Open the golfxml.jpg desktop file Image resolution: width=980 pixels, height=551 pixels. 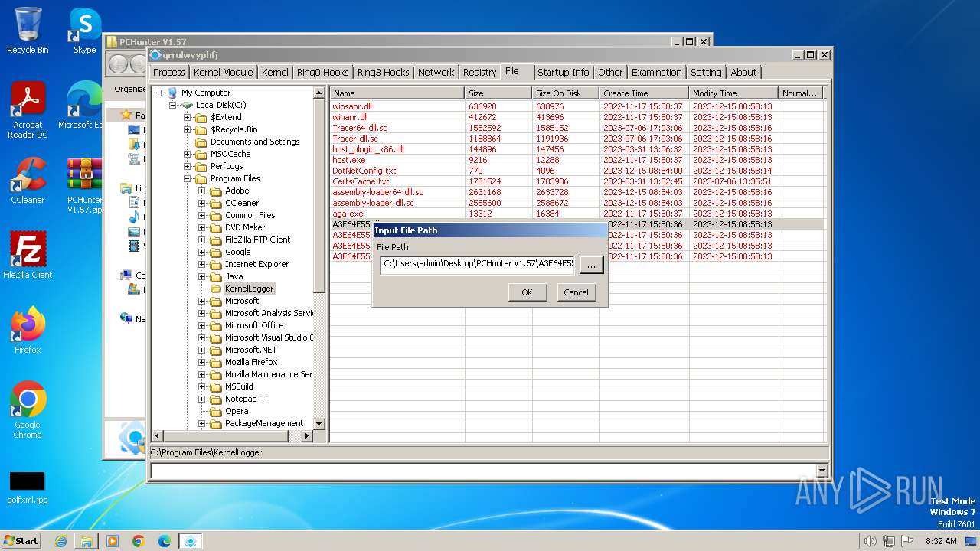coord(28,487)
